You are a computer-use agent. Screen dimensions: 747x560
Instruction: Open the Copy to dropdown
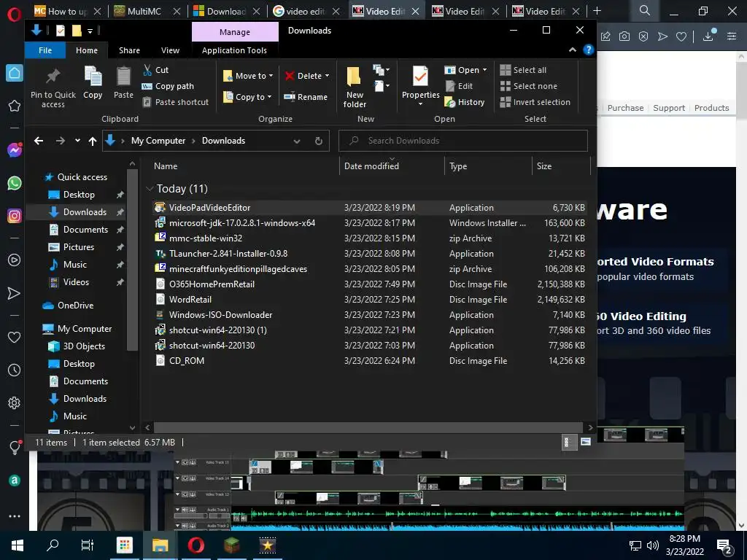tap(247, 97)
